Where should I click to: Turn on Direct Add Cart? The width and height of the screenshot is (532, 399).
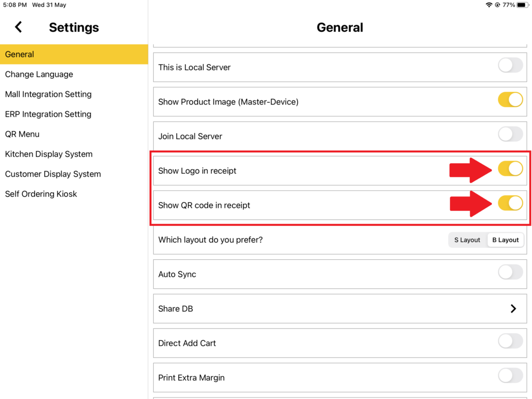[x=510, y=341]
